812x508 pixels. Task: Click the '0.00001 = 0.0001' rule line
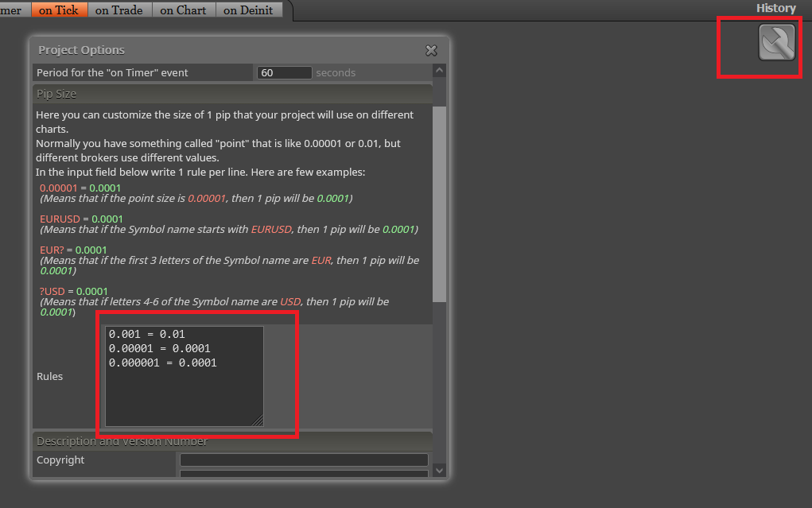[x=160, y=348]
